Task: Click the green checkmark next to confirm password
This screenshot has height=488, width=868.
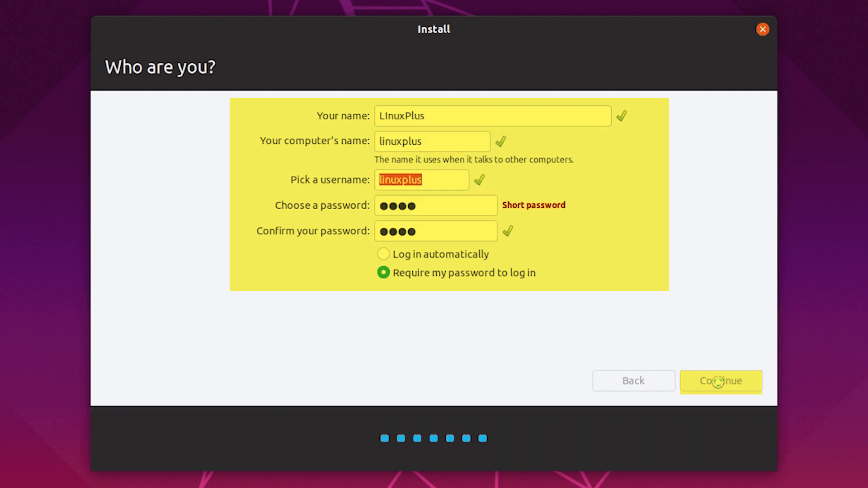Action: point(507,231)
